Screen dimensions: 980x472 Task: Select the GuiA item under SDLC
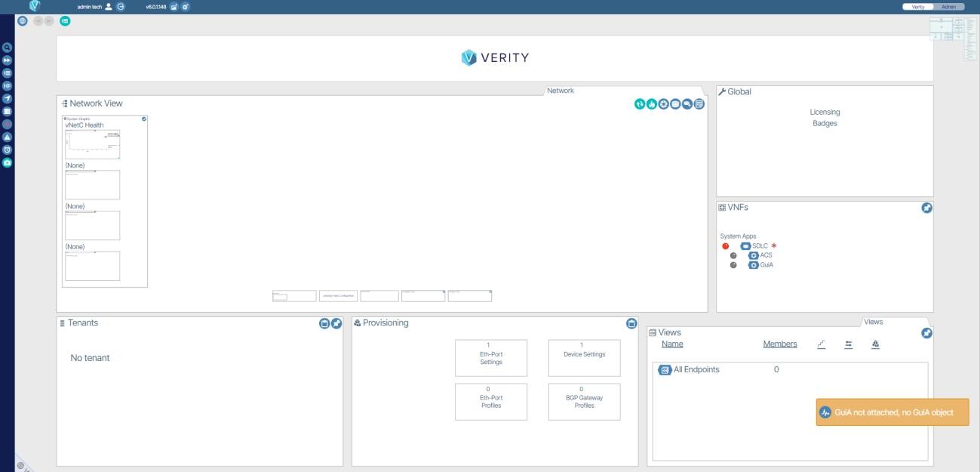click(765, 265)
